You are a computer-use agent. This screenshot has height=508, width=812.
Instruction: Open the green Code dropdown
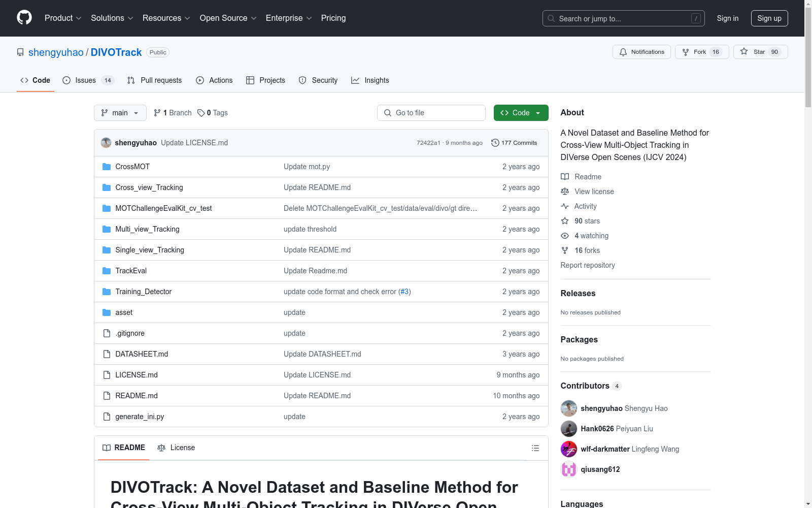(x=521, y=113)
